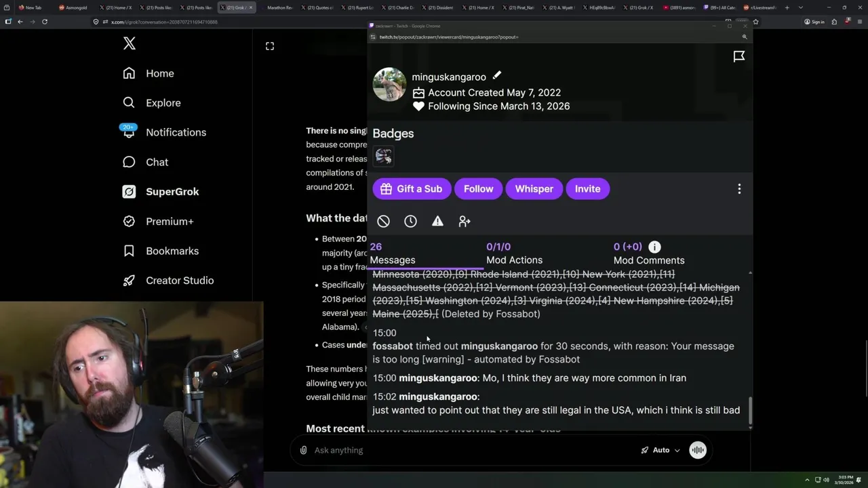Screen dimensions: 868x488
Task: Start Grok voice mode button
Action: coord(698,450)
